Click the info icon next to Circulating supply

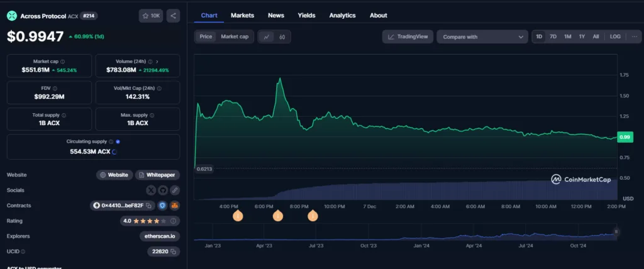pyautogui.click(x=111, y=141)
